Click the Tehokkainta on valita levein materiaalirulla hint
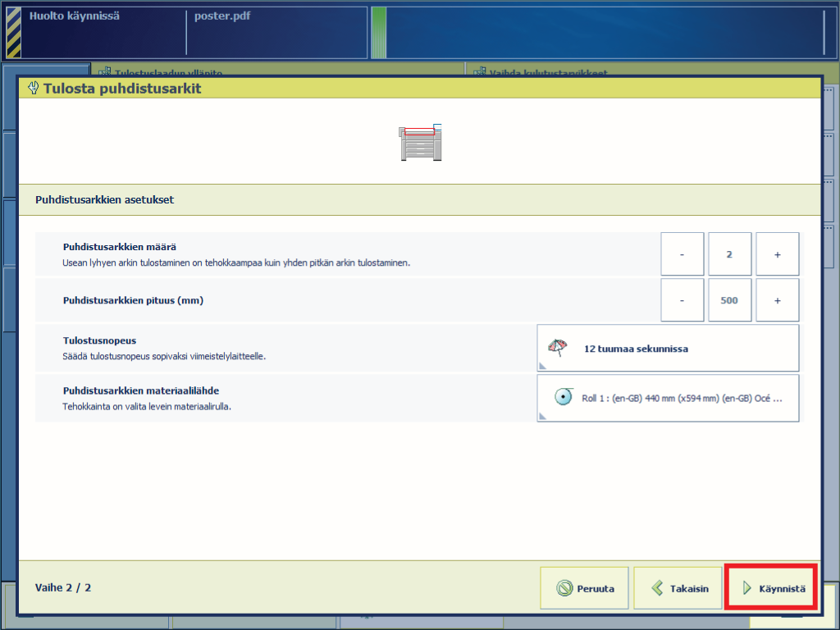 147,407
